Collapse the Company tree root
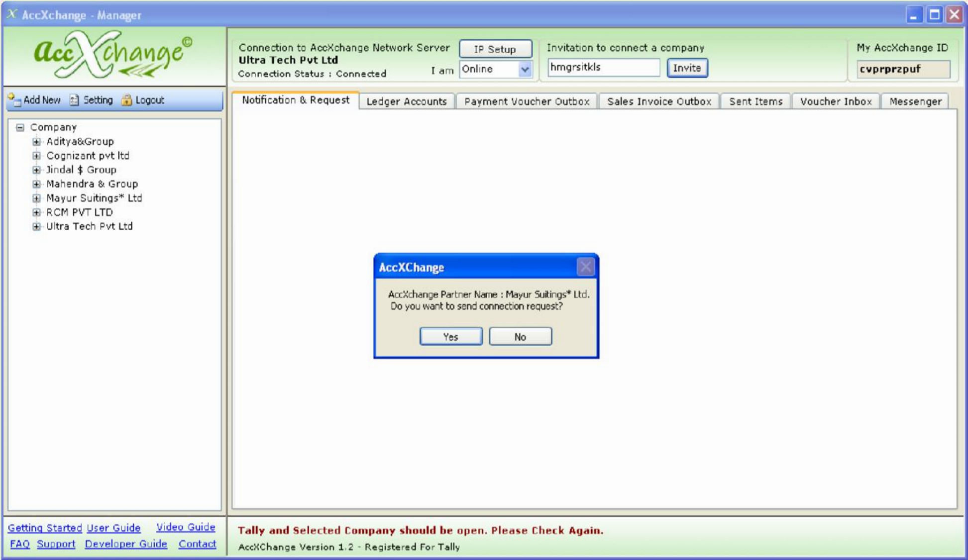Image resolution: width=968 pixels, height=560 pixels. click(20, 127)
